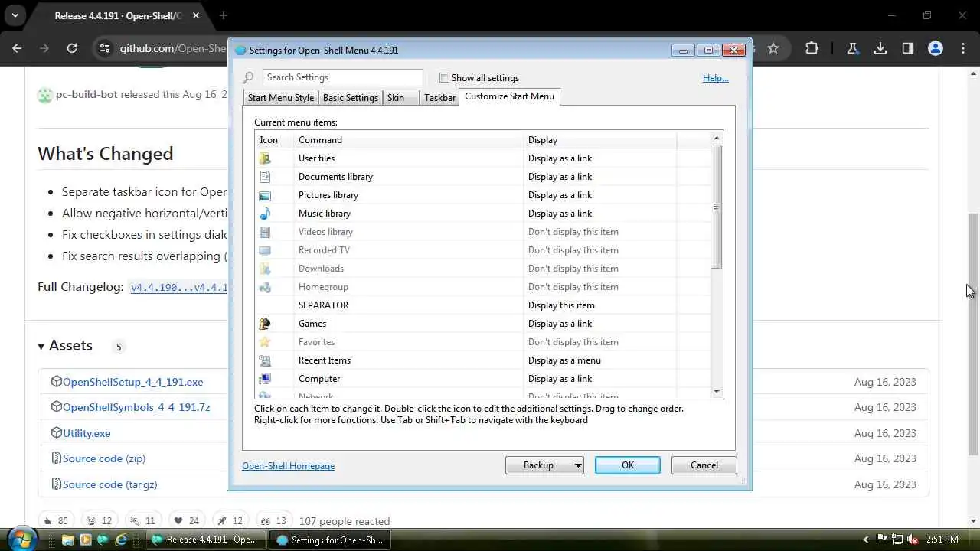Click the heart reaction on the GitHub release
The height and width of the screenshot is (551, 980).
pos(186,520)
